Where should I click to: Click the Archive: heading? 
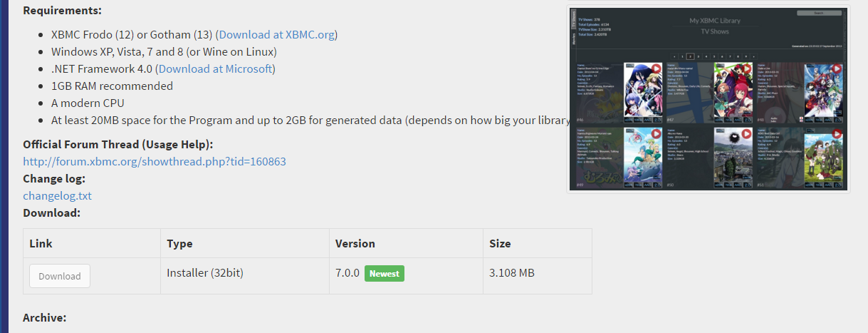(45, 317)
